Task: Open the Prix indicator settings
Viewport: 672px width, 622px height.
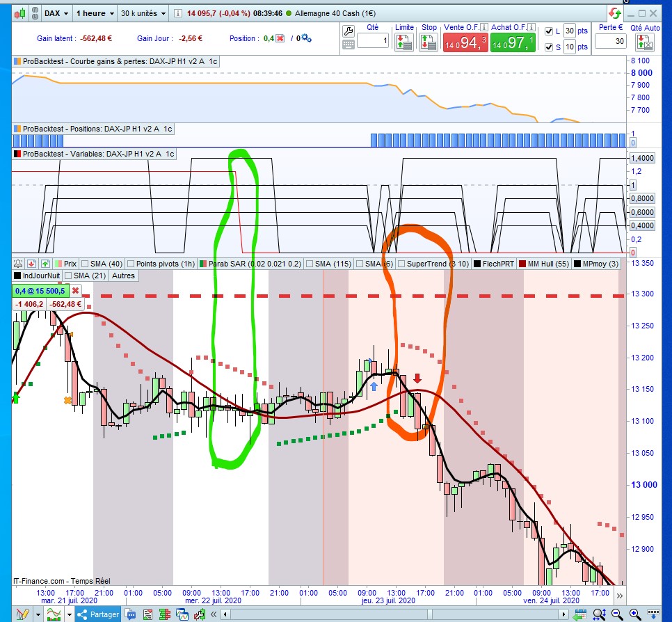Action: pyautogui.click(x=66, y=264)
